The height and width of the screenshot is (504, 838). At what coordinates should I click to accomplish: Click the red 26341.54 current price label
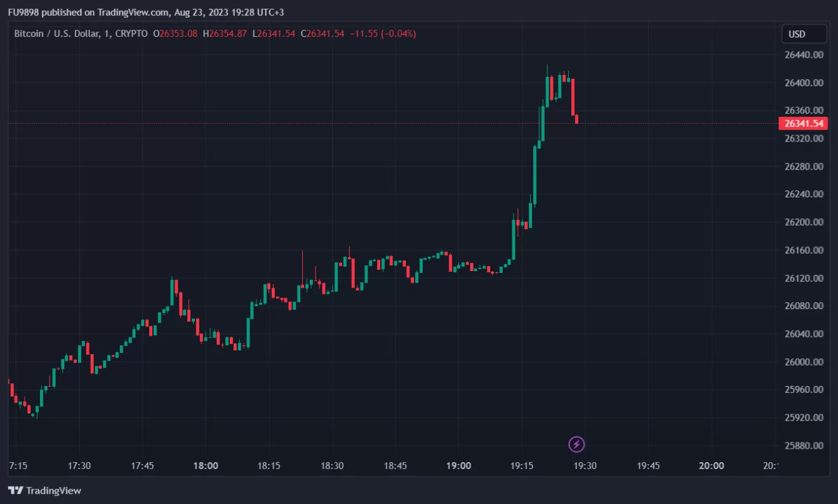[803, 123]
